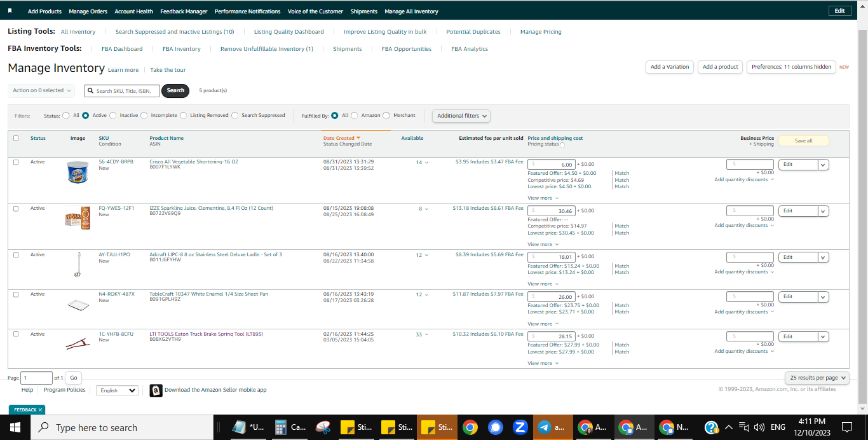
Task: Open the Zoom app from the taskbar
Action: (520, 427)
